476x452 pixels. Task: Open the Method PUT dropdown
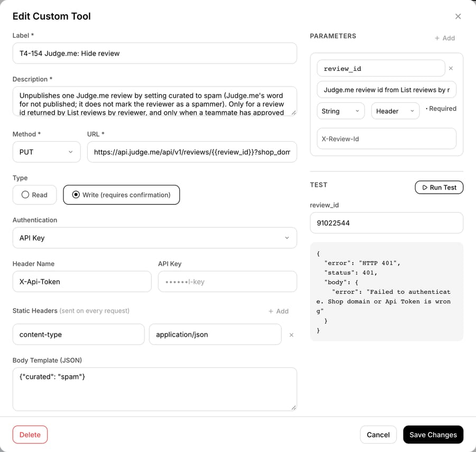point(47,152)
